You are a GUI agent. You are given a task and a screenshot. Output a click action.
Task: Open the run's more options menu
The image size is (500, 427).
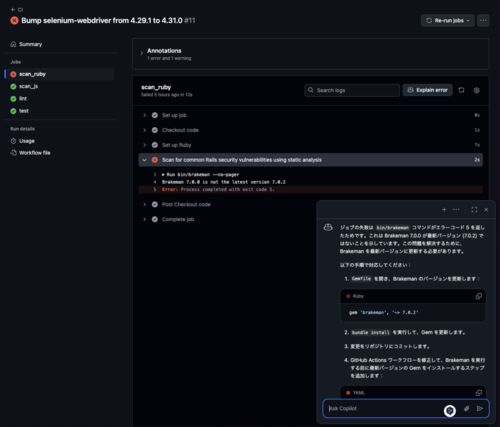click(483, 21)
